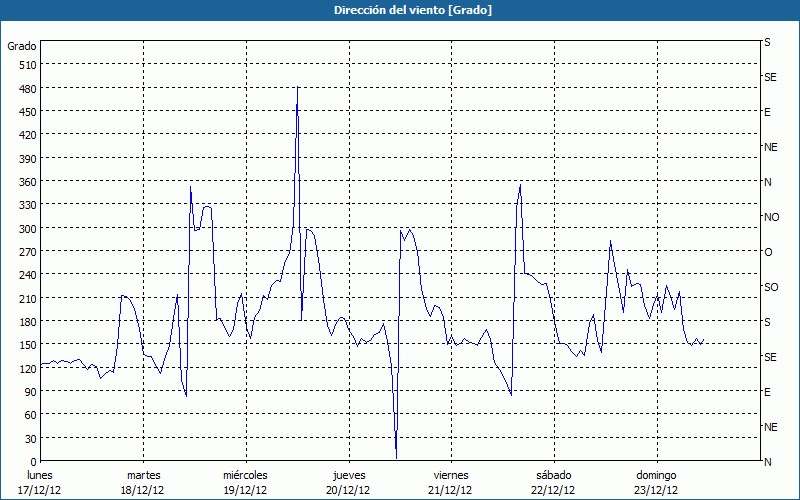Select the 'sábado' day label
Image resolution: width=800 pixels, height=500 pixels.
pyautogui.click(x=553, y=475)
